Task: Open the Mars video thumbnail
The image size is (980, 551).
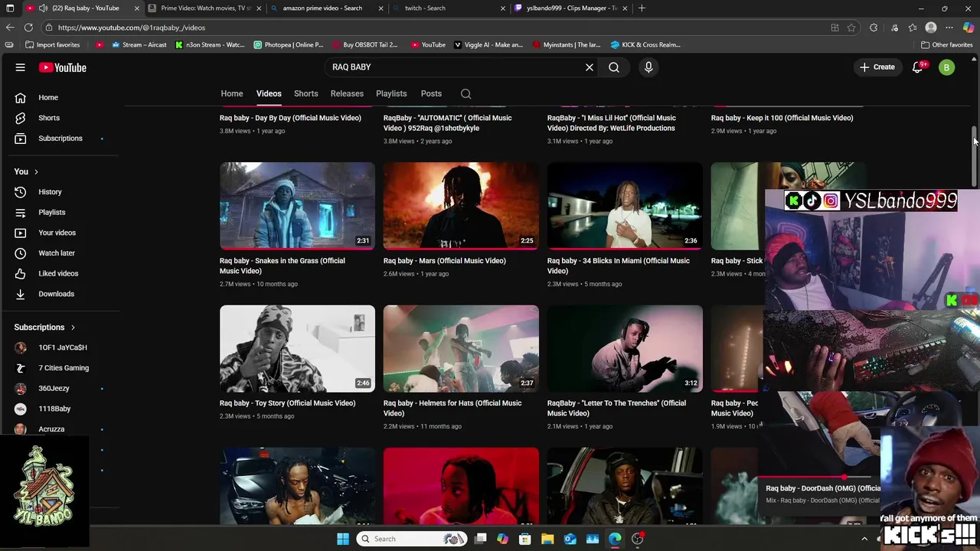Action: 461,206
